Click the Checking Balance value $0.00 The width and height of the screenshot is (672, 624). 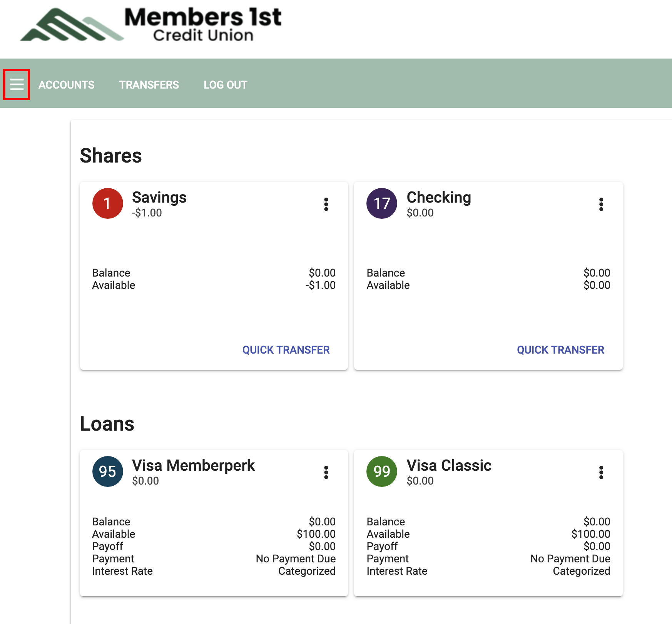click(597, 273)
